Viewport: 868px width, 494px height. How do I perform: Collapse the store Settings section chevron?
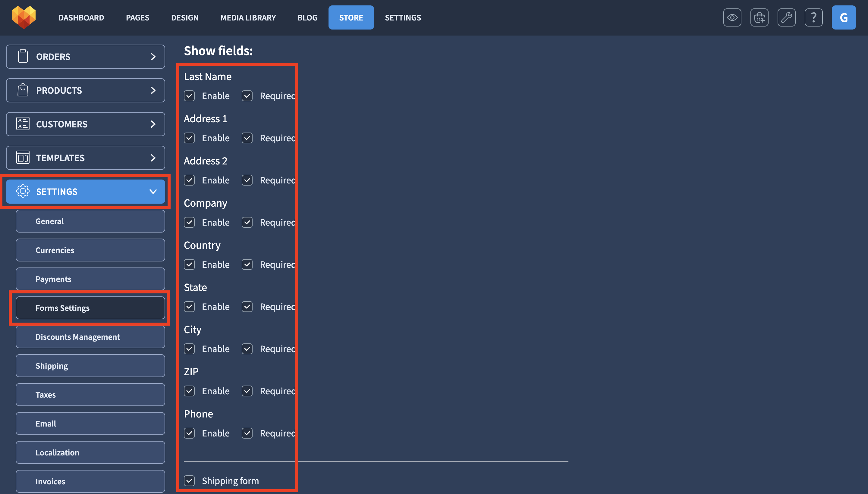click(153, 192)
